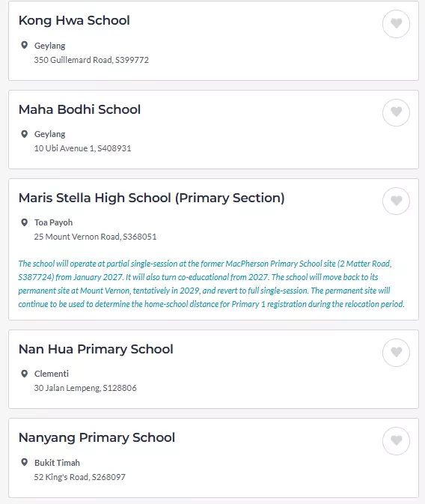Save Maris Stella High School to favorites
The height and width of the screenshot is (504, 425).
pos(396,201)
